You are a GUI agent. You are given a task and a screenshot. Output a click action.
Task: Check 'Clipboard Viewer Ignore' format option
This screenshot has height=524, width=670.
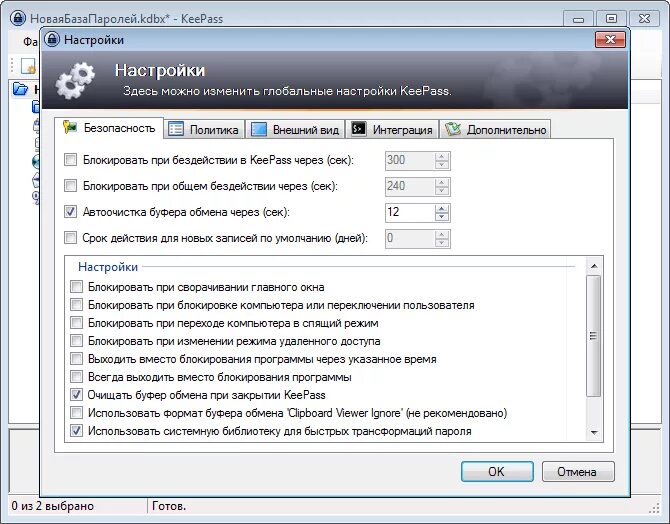tap(76, 412)
